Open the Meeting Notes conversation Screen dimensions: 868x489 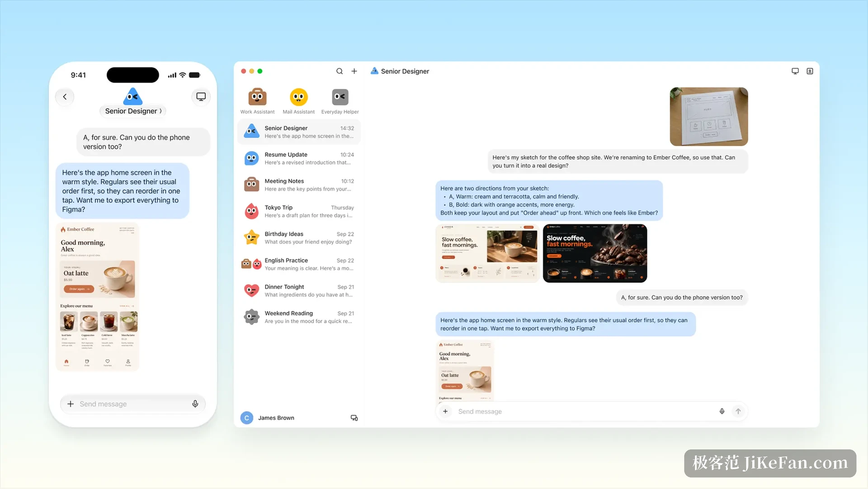tap(299, 185)
